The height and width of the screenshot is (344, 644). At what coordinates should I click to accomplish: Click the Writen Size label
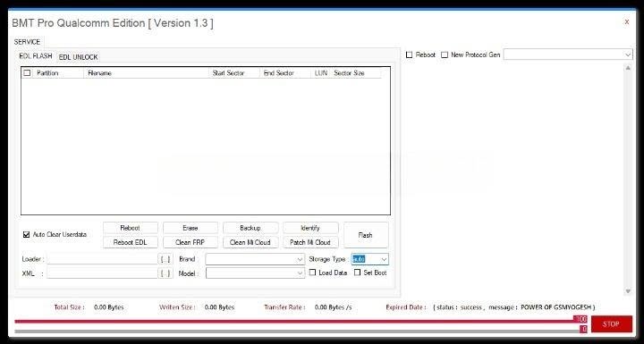click(177, 307)
